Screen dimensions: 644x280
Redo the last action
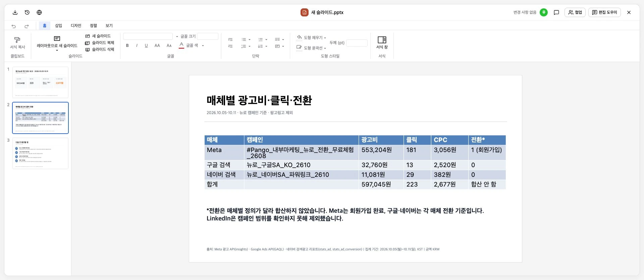pos(26,26)
